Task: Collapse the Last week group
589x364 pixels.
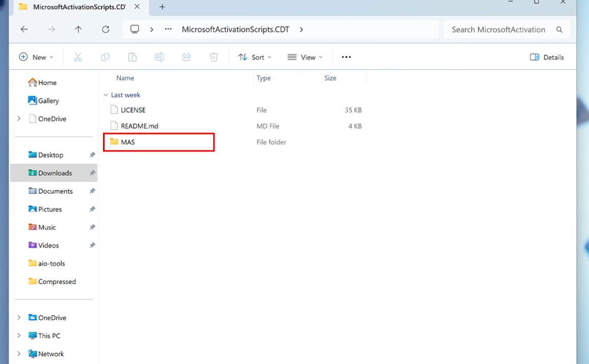Action: (x=106, y=95)
